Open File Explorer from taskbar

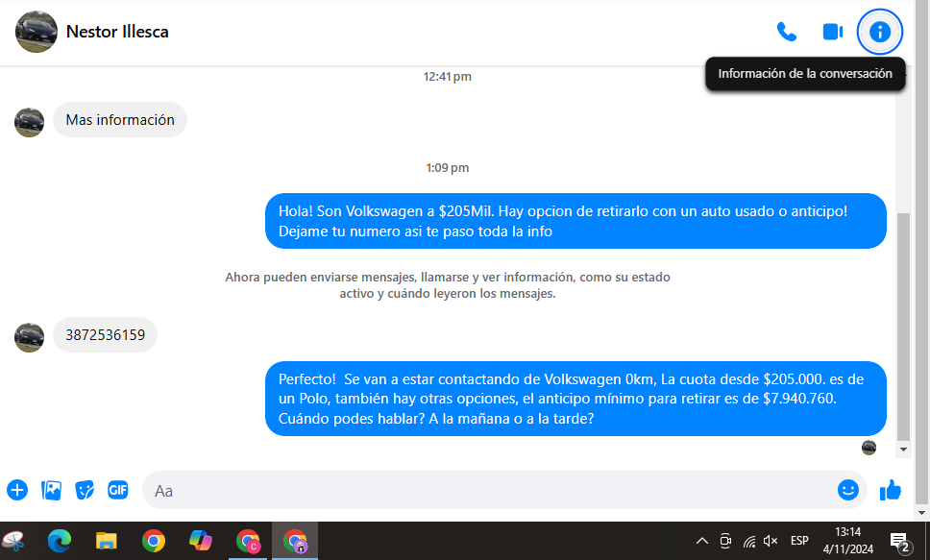point(106,541)
